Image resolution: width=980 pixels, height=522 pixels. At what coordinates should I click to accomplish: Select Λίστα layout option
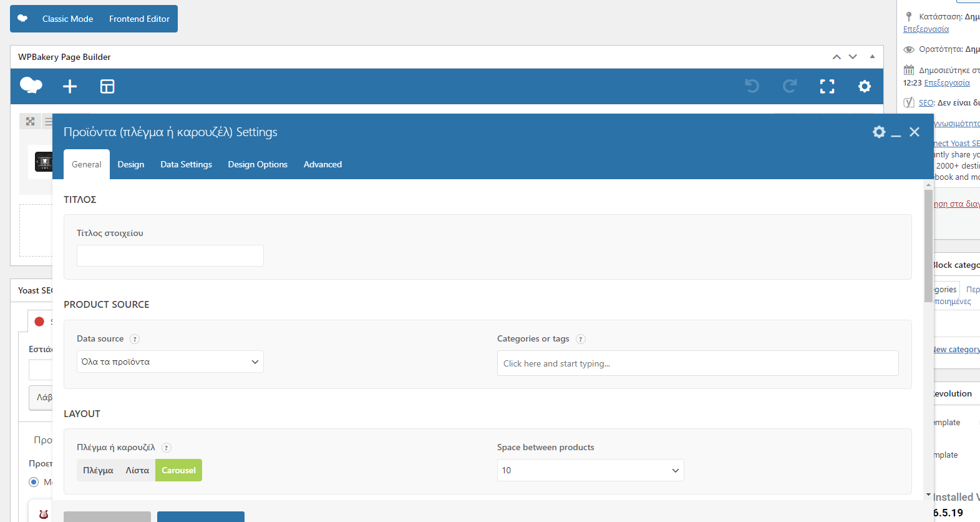[x=137, y=470]
